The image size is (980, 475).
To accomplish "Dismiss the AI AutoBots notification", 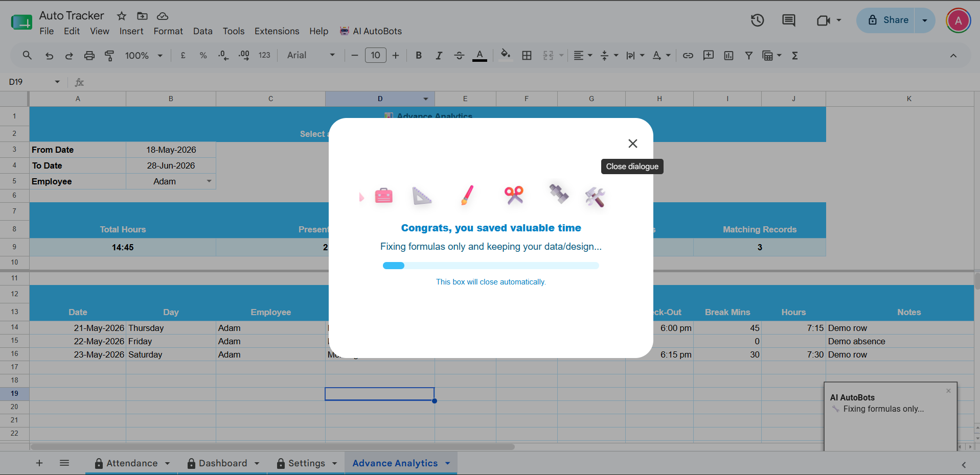I will coord(948,391).
